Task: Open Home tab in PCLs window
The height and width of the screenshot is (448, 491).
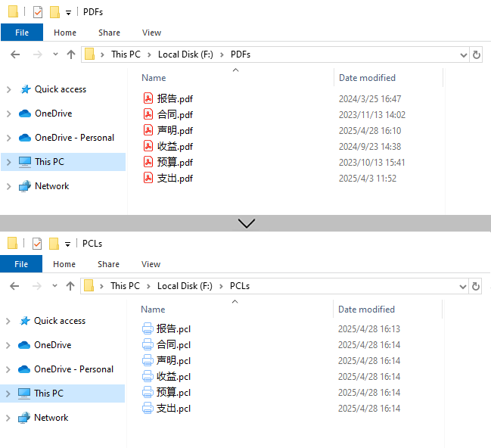Action: pyautogui.click(x=64, y=264)
